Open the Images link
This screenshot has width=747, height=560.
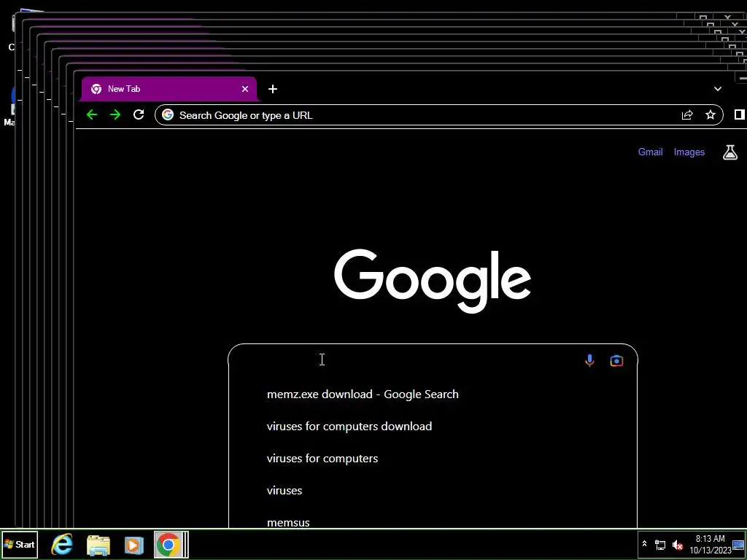point(689,152)
